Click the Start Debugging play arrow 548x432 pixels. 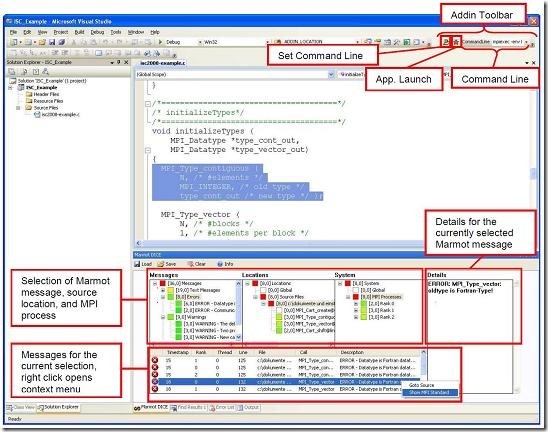(160, 42)
